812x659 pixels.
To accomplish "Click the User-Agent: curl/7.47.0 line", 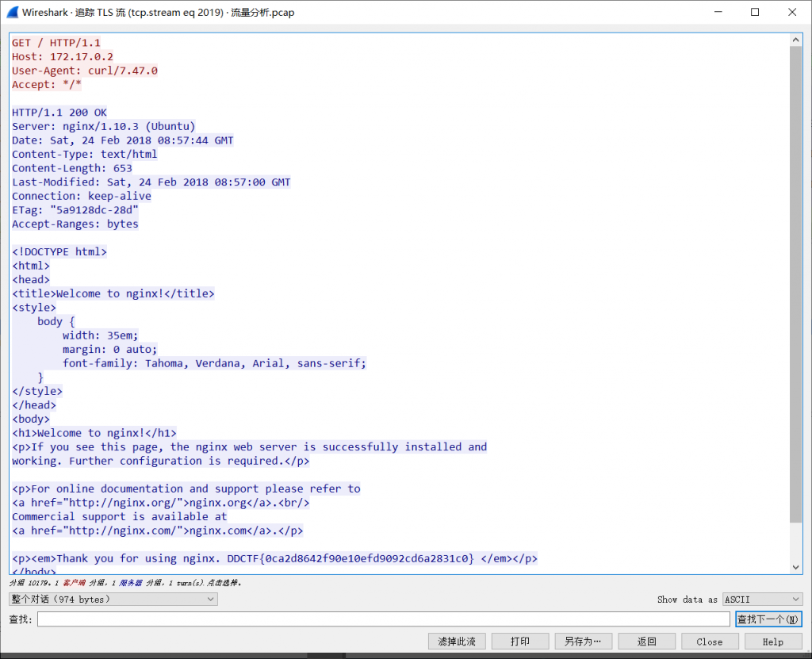I will [85, 71].
